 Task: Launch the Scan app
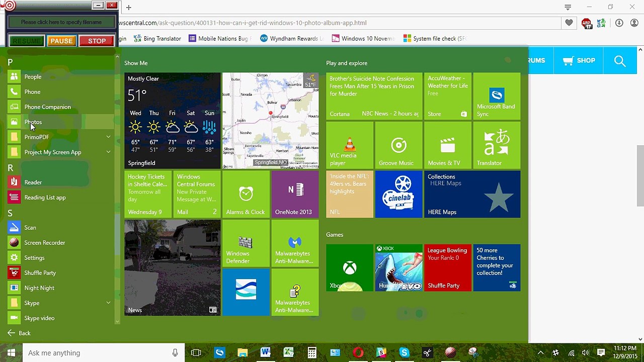[60, 228]
